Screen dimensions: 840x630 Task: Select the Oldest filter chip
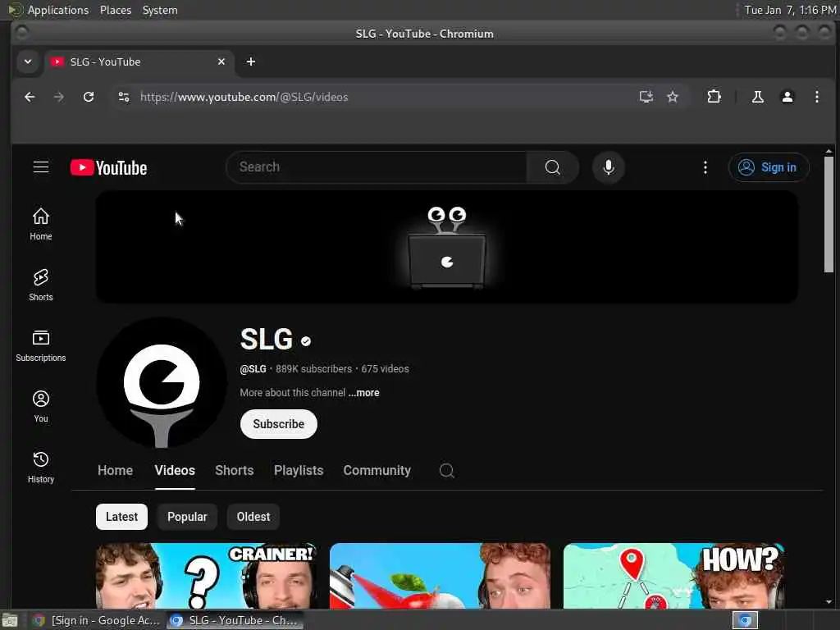point(253,517)
